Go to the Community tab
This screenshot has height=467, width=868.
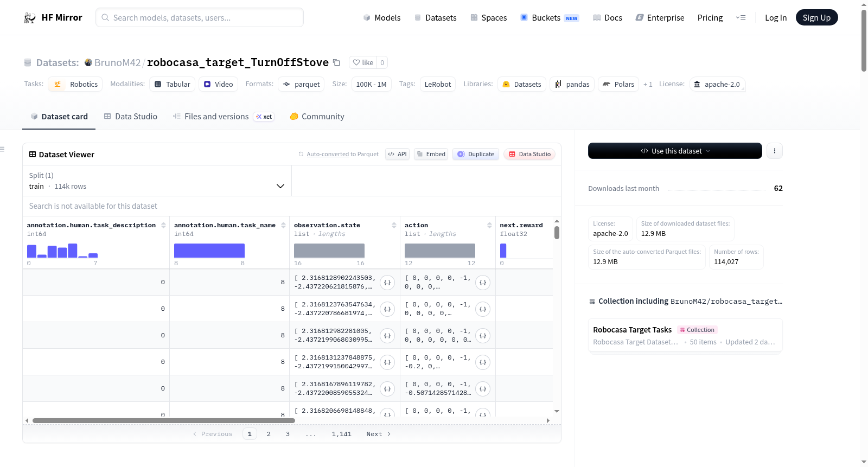(317, 117)
